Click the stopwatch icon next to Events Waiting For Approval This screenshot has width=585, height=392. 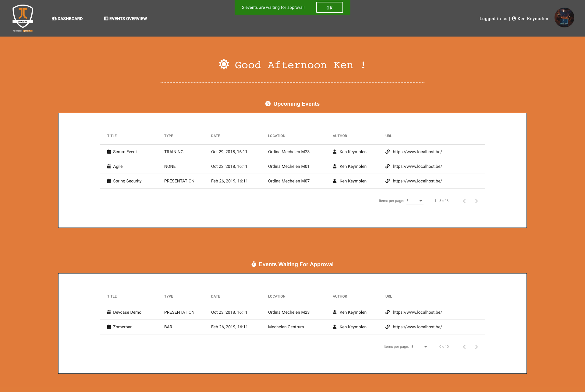(x=253, y=264)
